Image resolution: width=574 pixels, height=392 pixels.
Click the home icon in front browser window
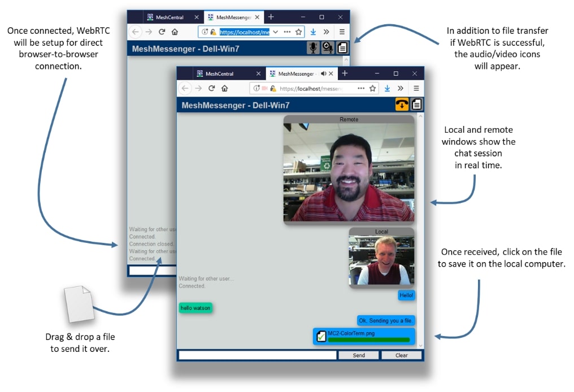coord(224,88)
